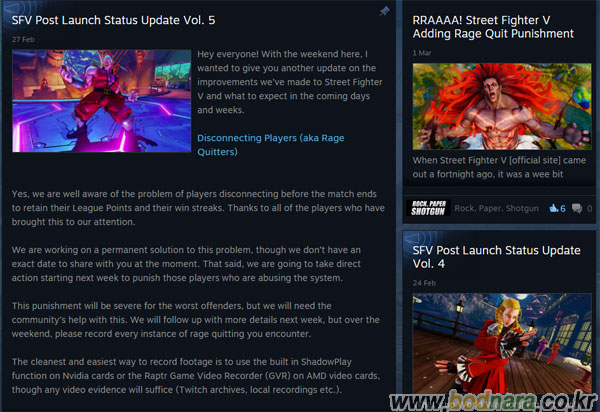Follow the Disconnecting Players (aka Rage Quitters) link
The width and height of the screenshot is (600, 412).
click(x=271, y=145)
